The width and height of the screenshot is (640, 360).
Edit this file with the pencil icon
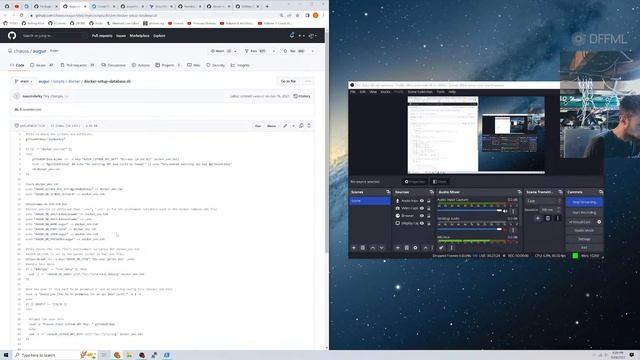tap(285, 126)
